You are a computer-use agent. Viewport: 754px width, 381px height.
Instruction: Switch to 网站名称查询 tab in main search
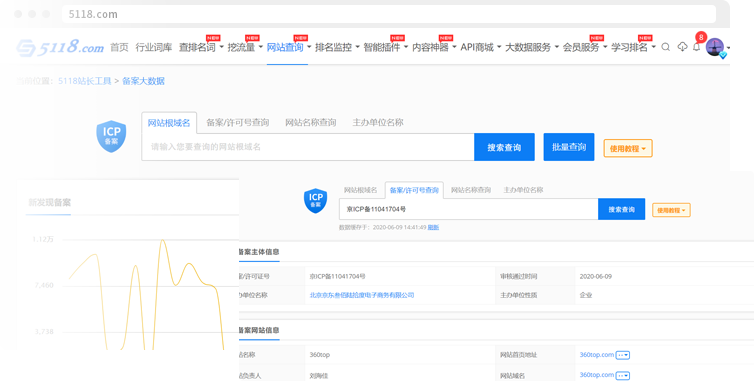coord(311,122)
